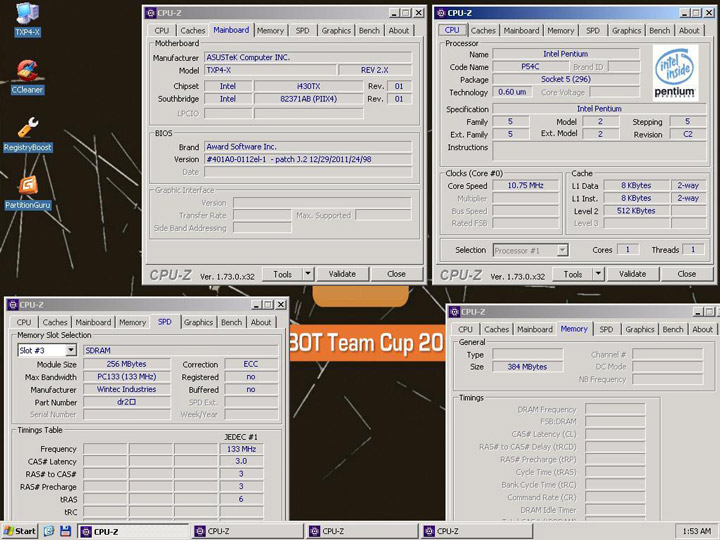Viewport: 720px width, 540px height.
Task: Open About tab in SPD window
Action: point(261,322)
